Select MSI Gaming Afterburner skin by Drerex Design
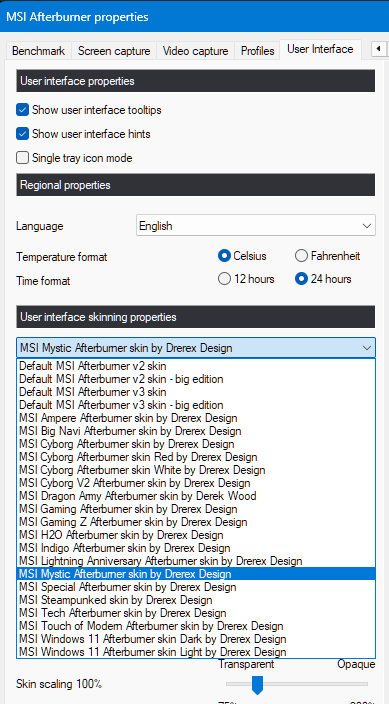 196,509
